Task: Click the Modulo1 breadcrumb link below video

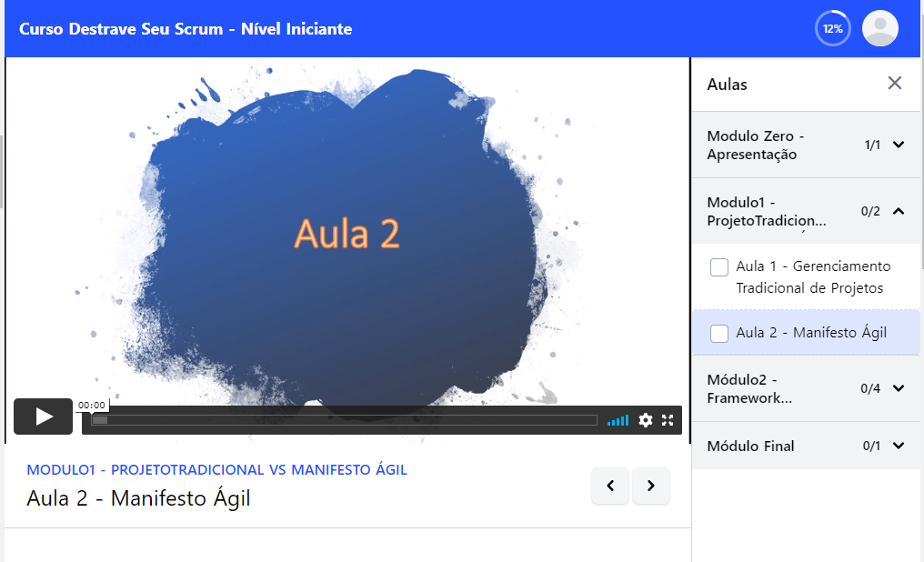Action: coord(216,470)
